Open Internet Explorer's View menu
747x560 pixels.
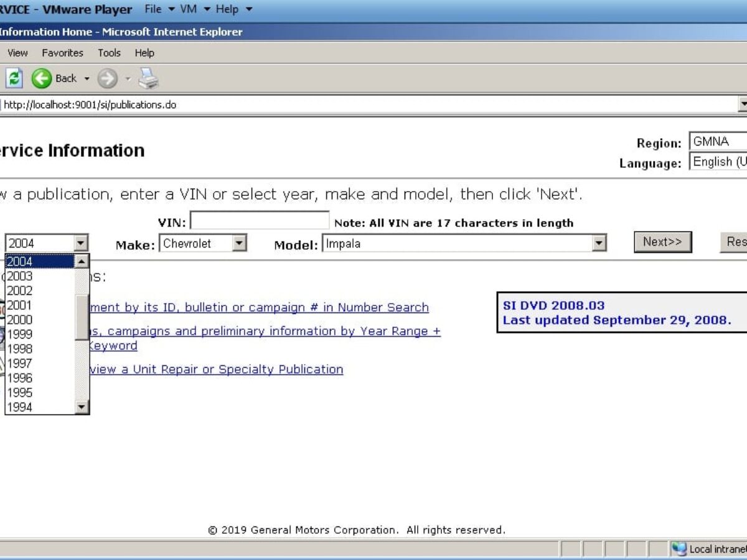pyautogui.click(x=17, y=53)
